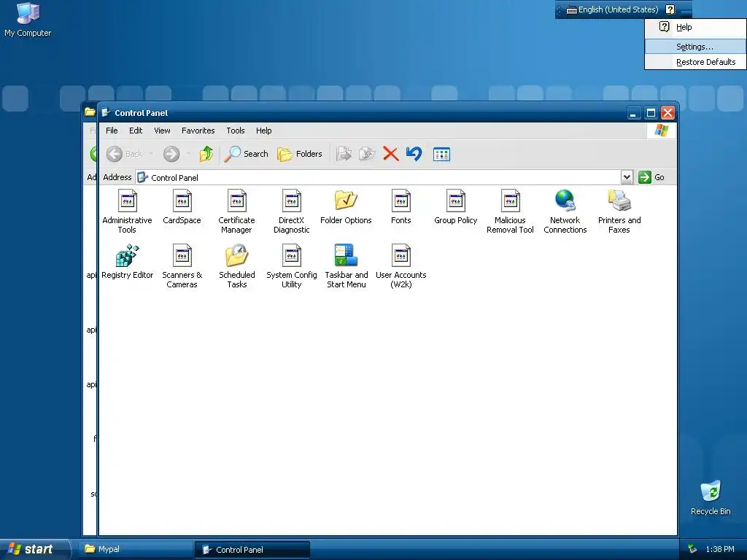747x560 pixels.
Task: Open the Help menu in Control Panel
Action: 263,131
